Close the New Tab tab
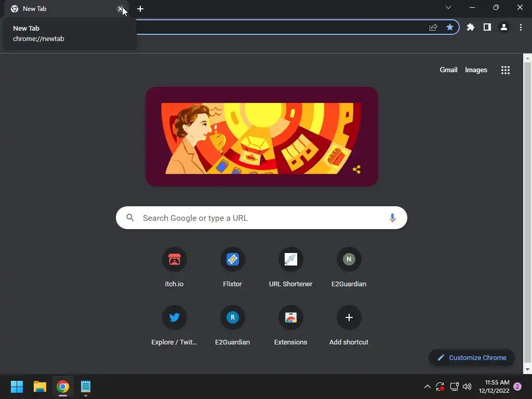 (x=121, y=9)
